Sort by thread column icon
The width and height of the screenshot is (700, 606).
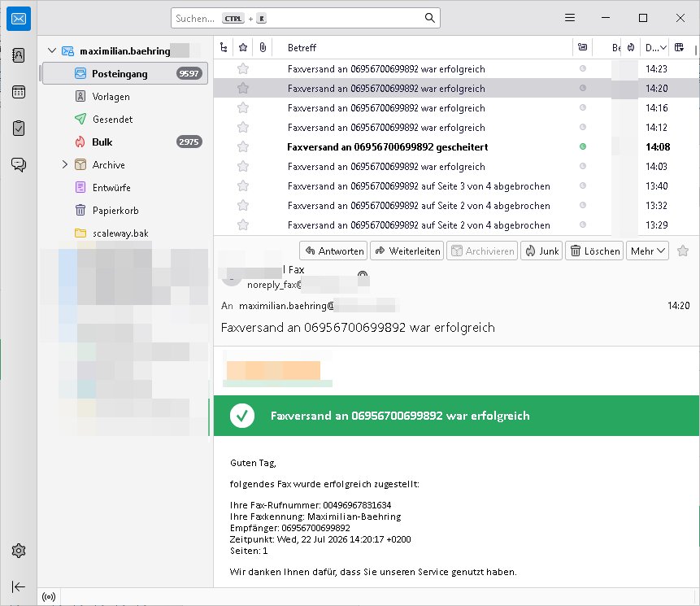click(224, 47)
